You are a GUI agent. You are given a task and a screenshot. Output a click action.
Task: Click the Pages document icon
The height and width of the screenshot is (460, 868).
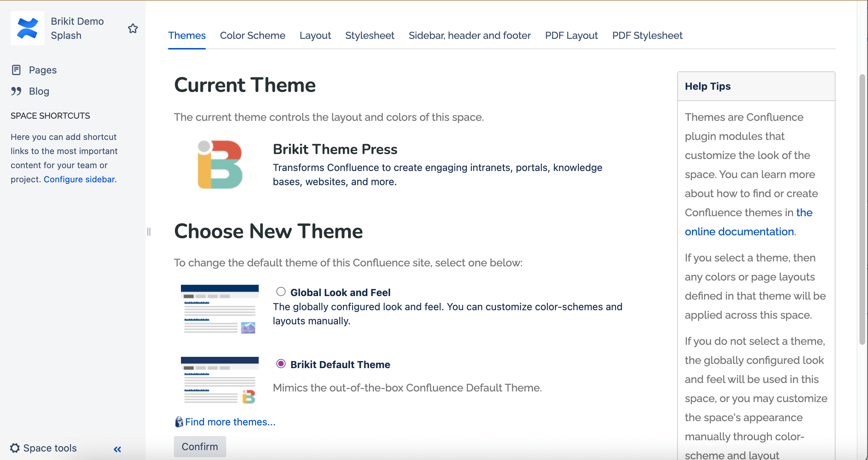point(16,70)
